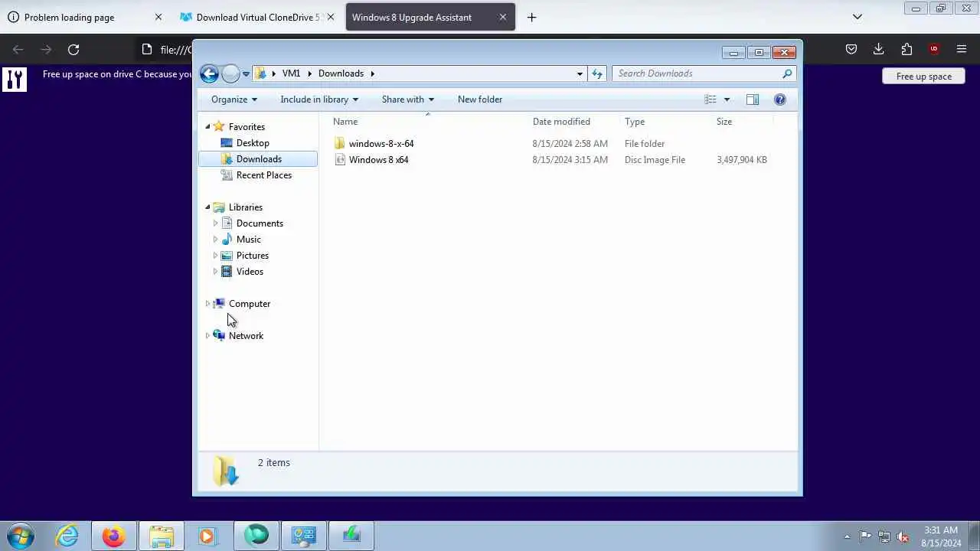Click the Explorer Forward navigation arrow
Viewport: 980px width, 551px height.
(x=230, y=73)
